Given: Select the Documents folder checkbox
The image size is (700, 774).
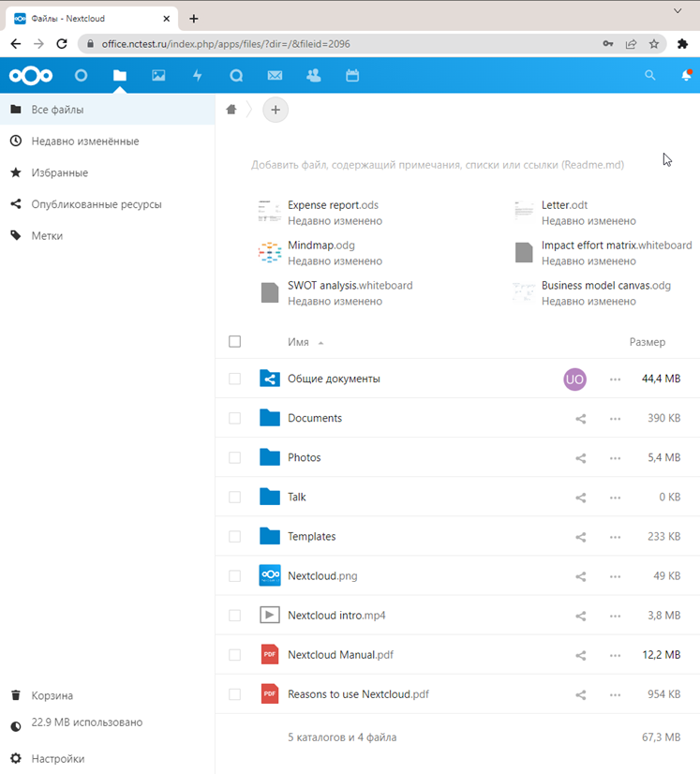Looking at the screenshot, I should tap(235, 418).
